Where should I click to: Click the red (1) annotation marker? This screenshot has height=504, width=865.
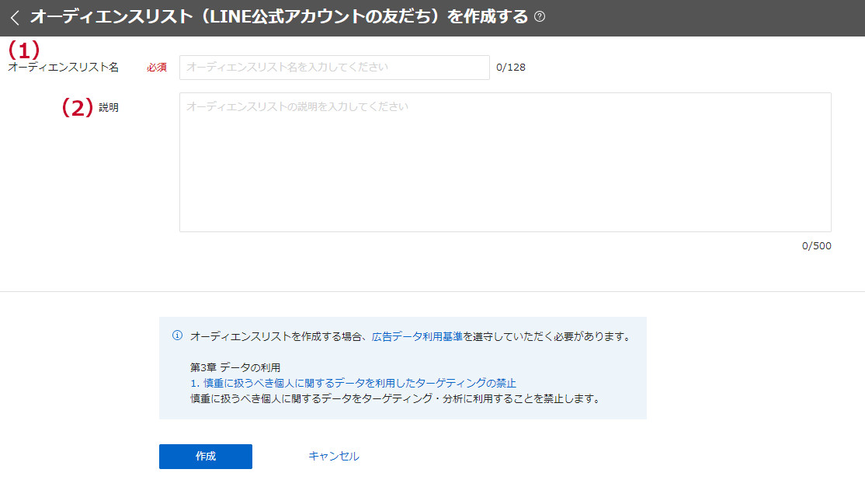coord(23,50)
